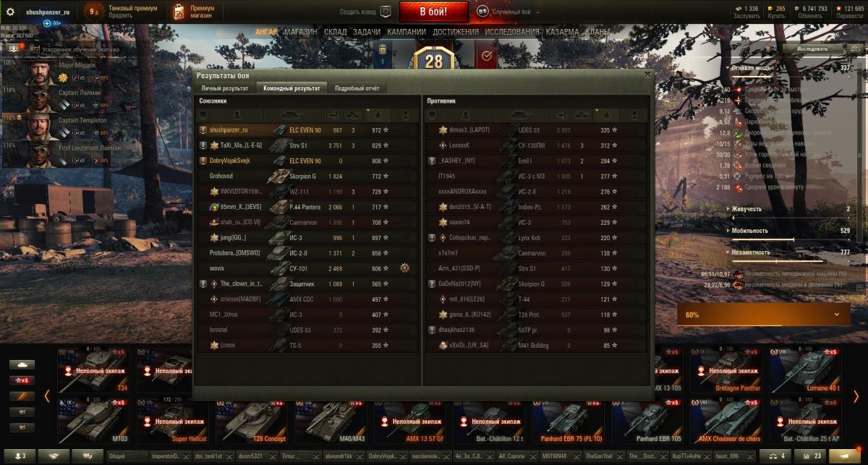Click the Обменять credits icon
Viewport: 868px width, 465px height.
coord(809,9)
